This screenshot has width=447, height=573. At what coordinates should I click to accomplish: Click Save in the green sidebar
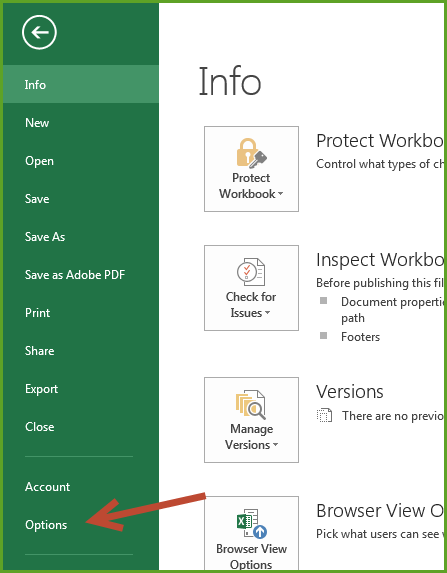pos(81,198)
